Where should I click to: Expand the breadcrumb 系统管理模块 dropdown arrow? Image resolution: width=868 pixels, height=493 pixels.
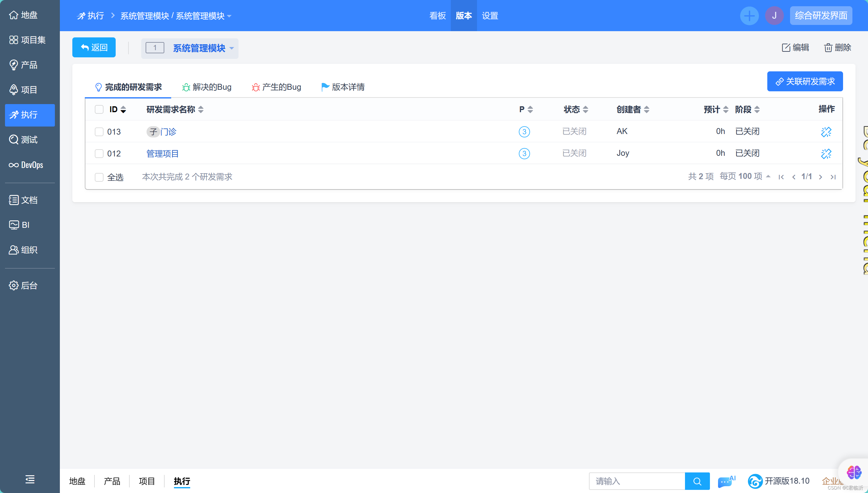(229, 16)
